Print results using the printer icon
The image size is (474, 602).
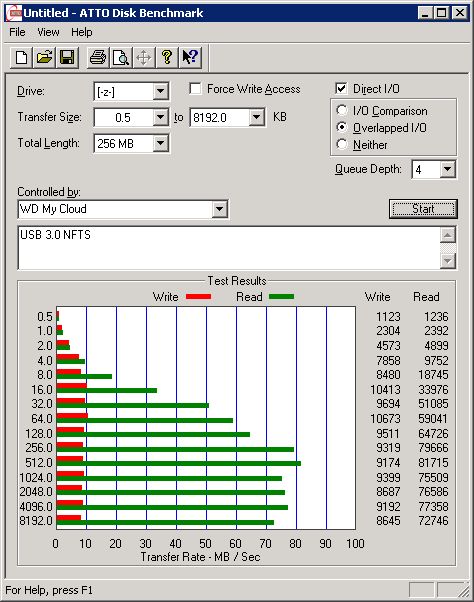click(98, 58)
